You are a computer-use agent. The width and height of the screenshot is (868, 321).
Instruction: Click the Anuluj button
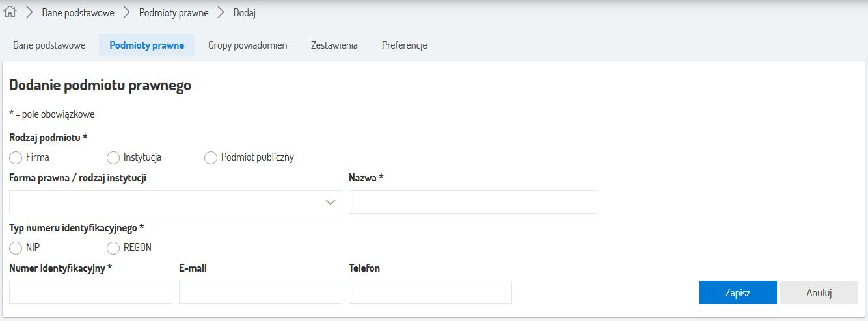pyautogui.click(x=819, y=292)
